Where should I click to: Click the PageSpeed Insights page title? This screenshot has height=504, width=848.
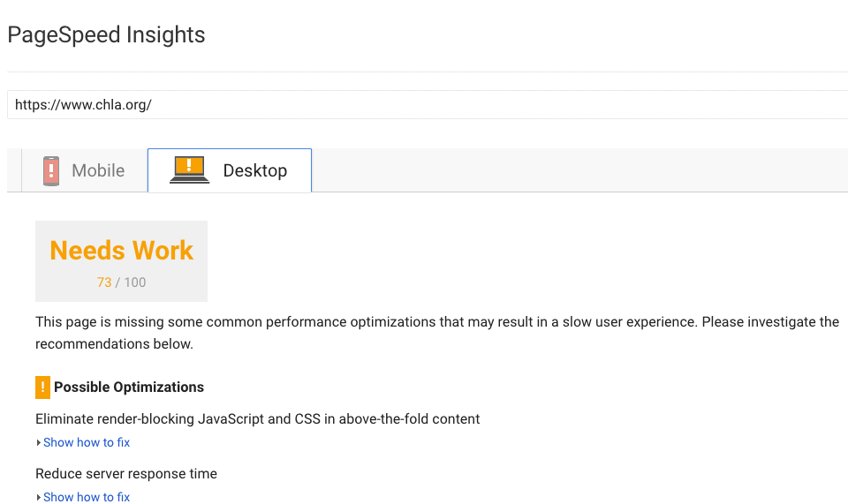point(106,35)
